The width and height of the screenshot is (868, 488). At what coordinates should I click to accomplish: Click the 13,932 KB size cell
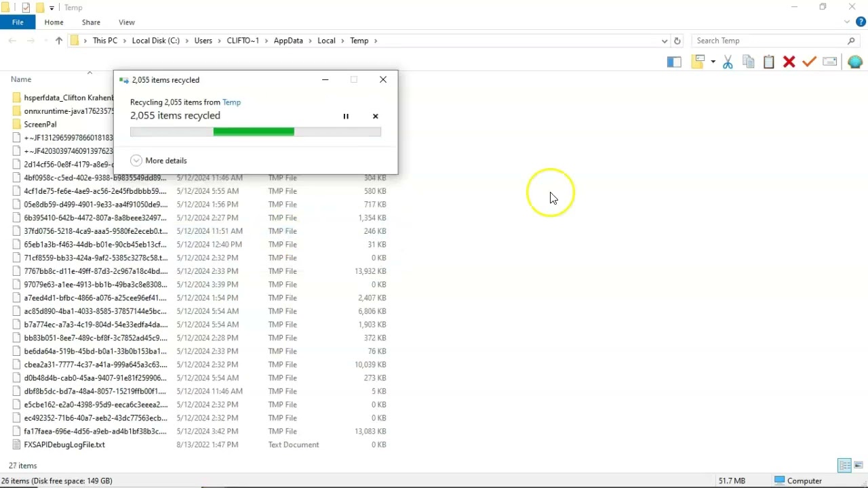coord(370,271)
